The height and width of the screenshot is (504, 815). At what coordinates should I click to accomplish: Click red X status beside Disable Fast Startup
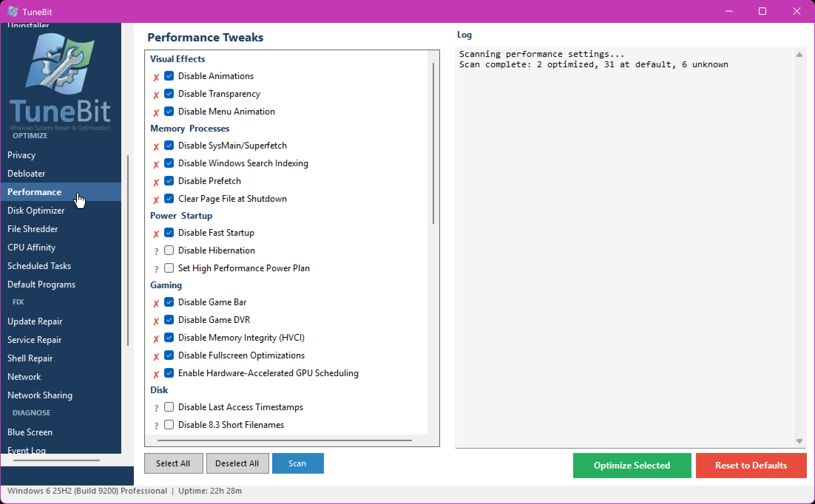[156, 234]
